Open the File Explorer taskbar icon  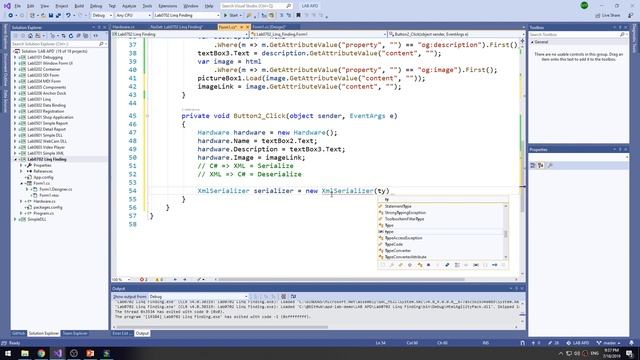(25, 353)
